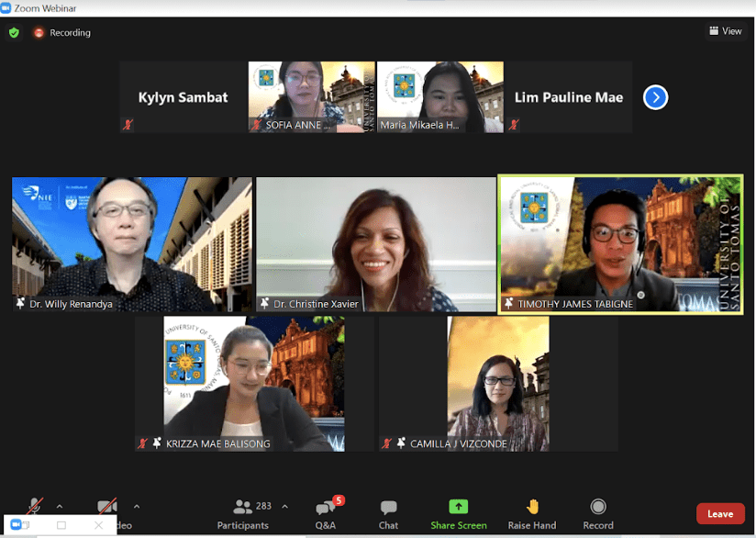Select Dr. Christine Xavier's video tile
The width and height of the screenshot is (756, 538).
tap(375, 244)
